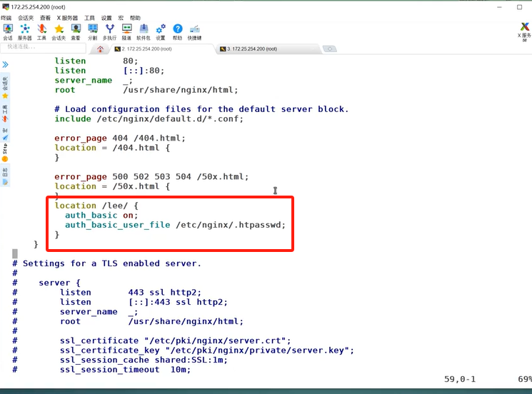
Task: Click the app icon in the title bar
Action: click(6, 7)
